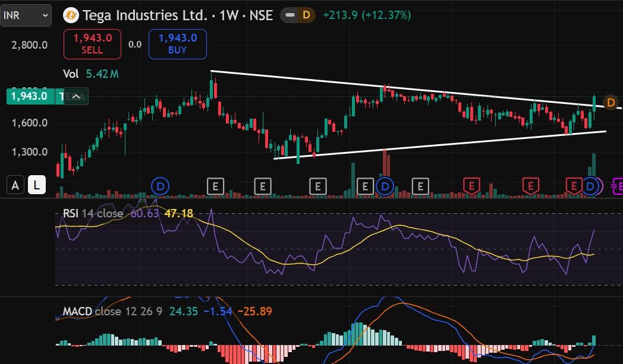This screenshot has width=623, height=364.
Task: Click the blue dividend D marker near chart middle
Action: 385,186
